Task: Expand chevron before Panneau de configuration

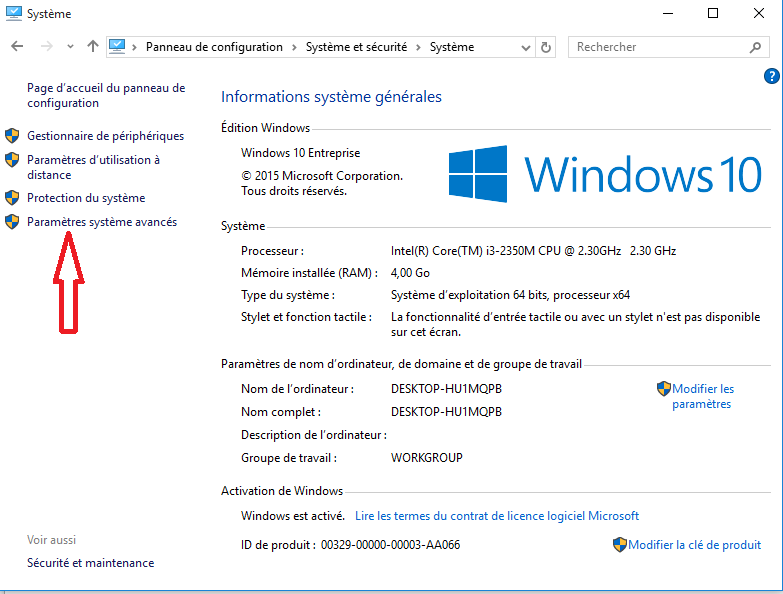Action: tap(134, 47)
